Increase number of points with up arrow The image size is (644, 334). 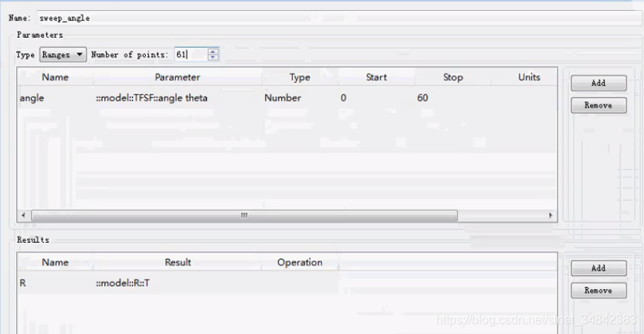[213, 52]
